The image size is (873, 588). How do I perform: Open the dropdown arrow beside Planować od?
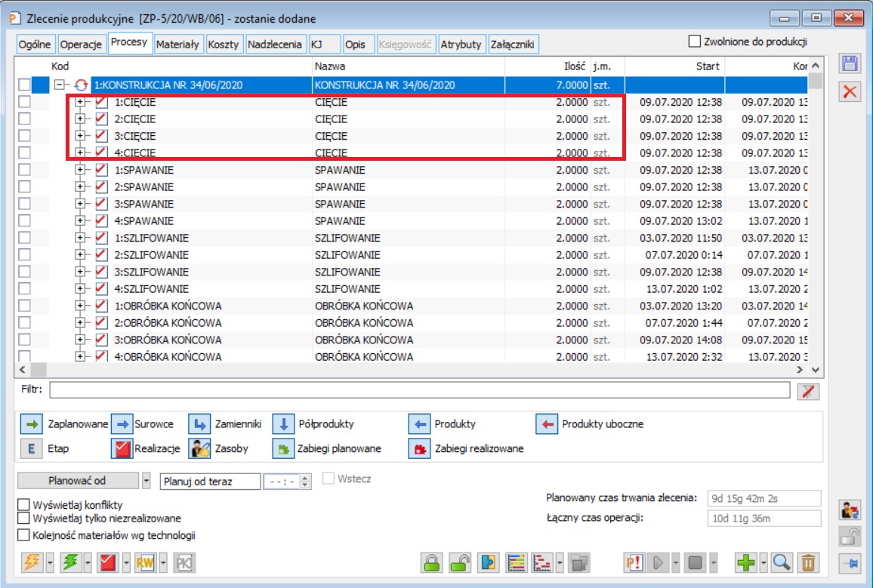[147, 481]
